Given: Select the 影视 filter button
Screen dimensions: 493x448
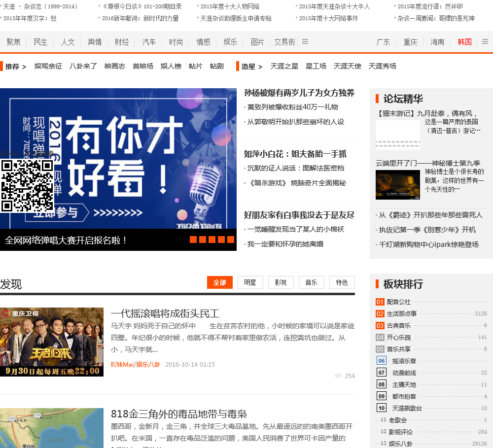Looking at the screenshot, I should pyautogui.click(x=281, y=282).
